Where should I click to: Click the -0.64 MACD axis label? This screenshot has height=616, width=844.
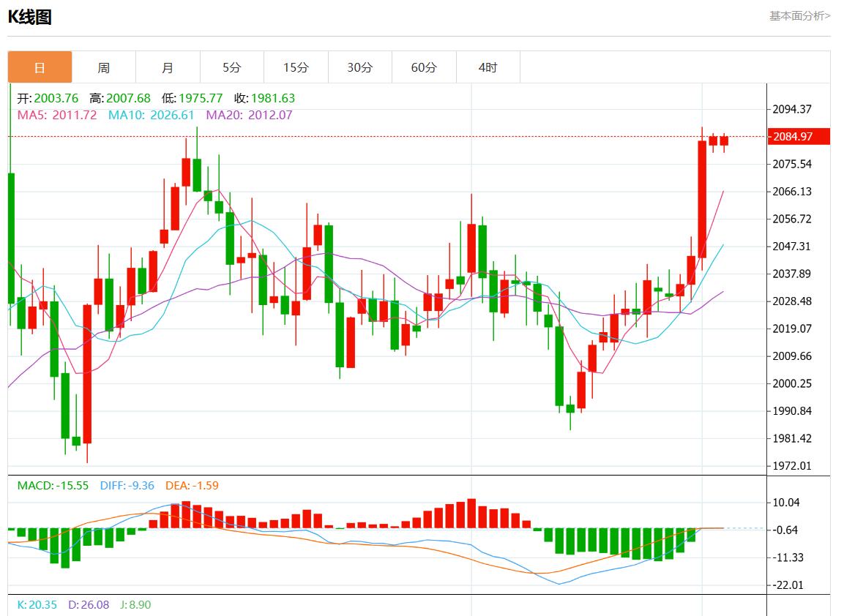click(x=786, y=530)
